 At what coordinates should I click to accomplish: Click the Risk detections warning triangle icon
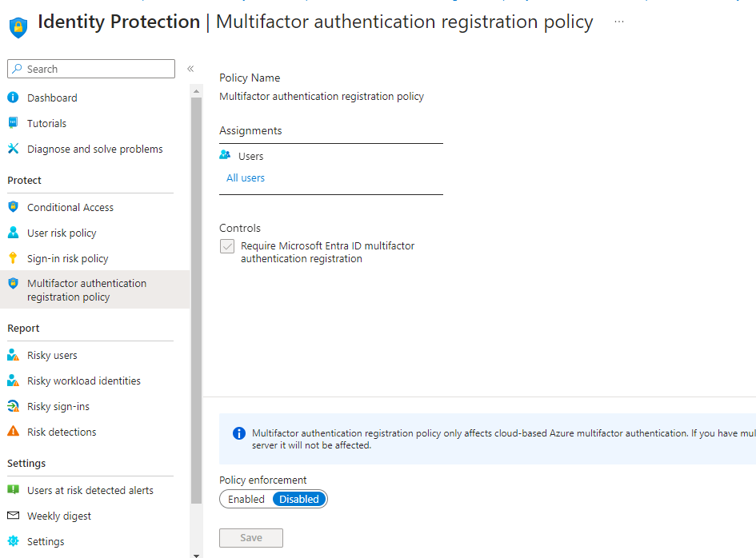[x=13, y=431]
